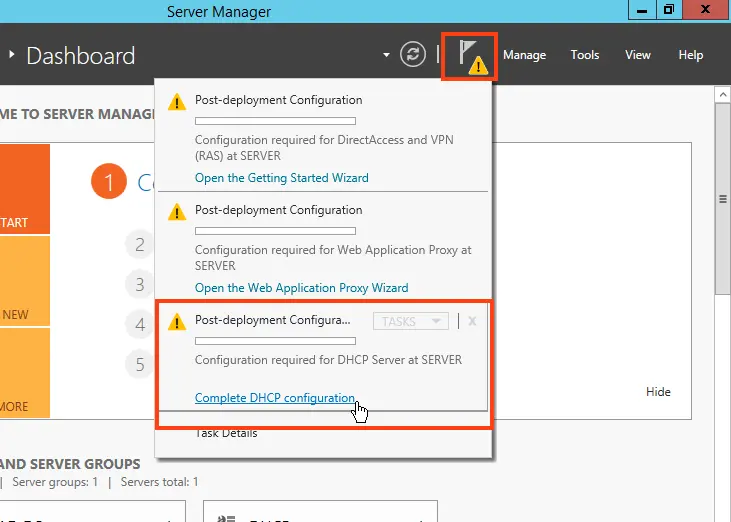This screenshot has height=522, width=731.
Task: Click Open the Getting Started Wizard link
Action: 281,178
